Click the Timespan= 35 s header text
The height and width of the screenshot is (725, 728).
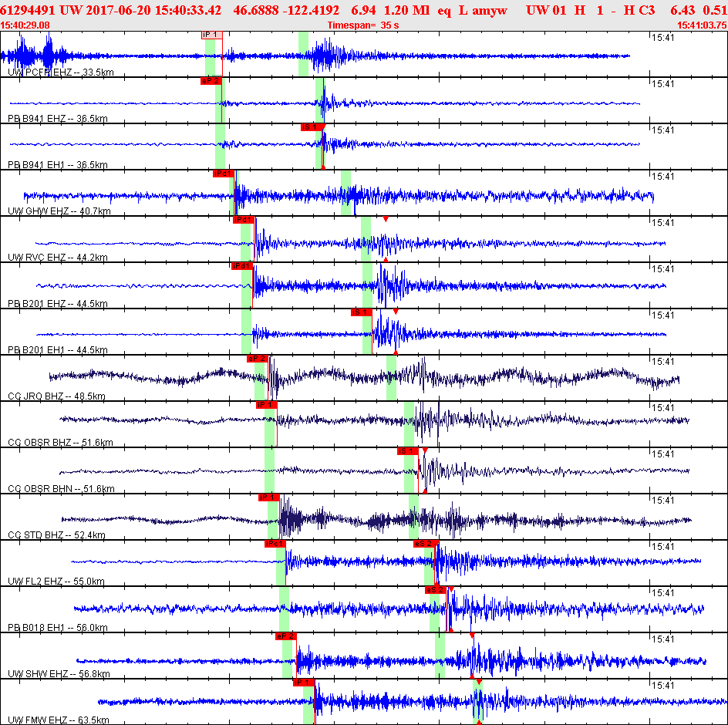(363, 25)
